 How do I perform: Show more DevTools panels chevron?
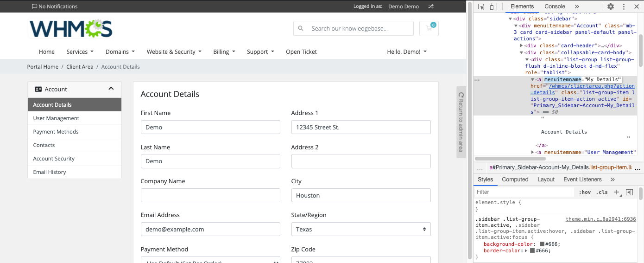(577, 6)
